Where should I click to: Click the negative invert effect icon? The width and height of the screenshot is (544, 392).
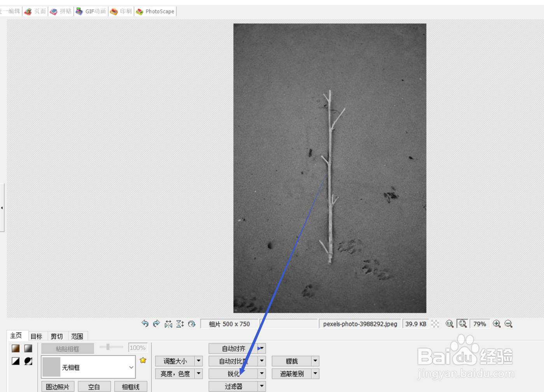[28, 361]
